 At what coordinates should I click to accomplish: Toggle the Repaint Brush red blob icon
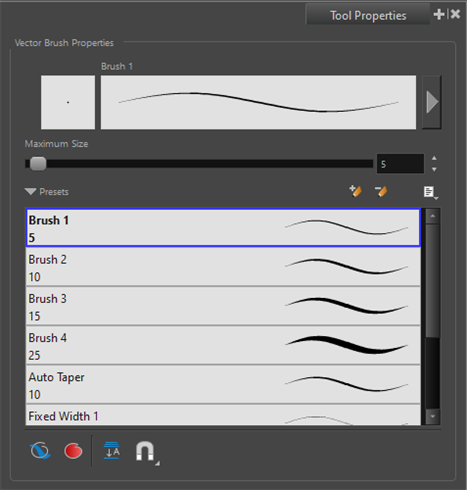[x=73, y=451]
